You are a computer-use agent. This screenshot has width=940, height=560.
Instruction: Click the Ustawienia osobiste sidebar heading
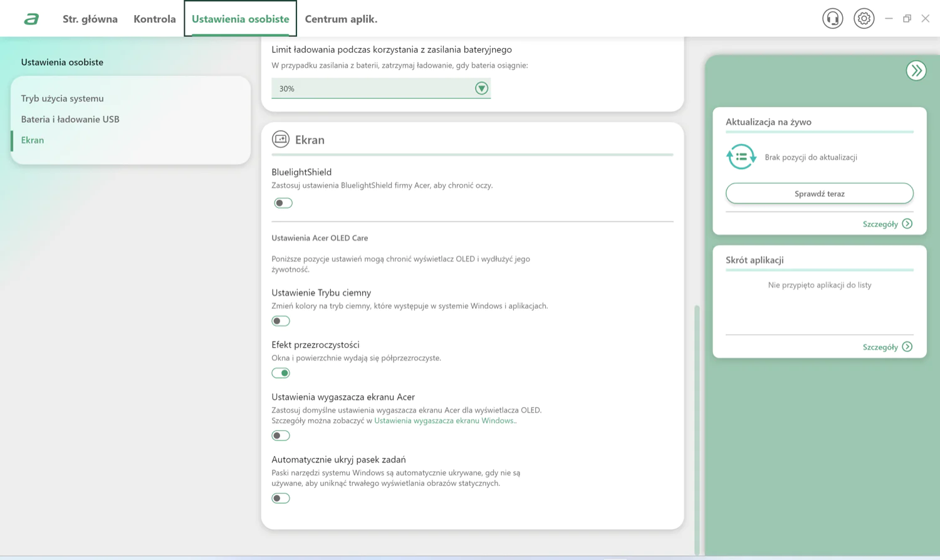62,62
